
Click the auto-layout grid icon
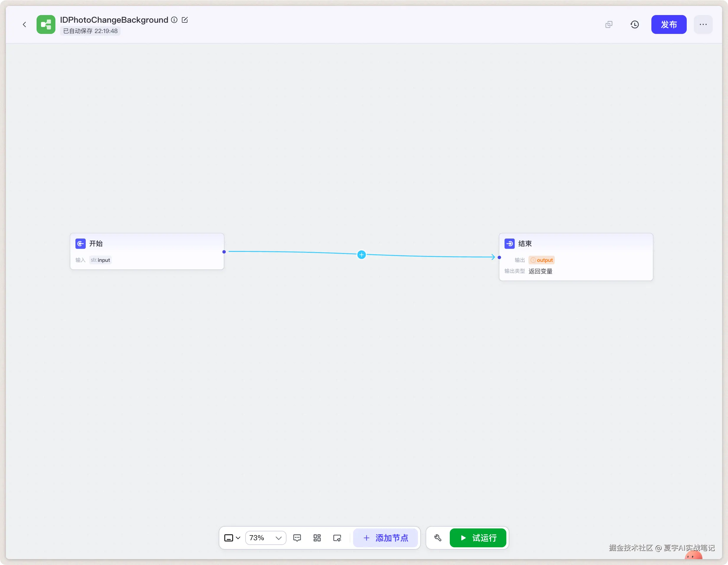(317, 538)
